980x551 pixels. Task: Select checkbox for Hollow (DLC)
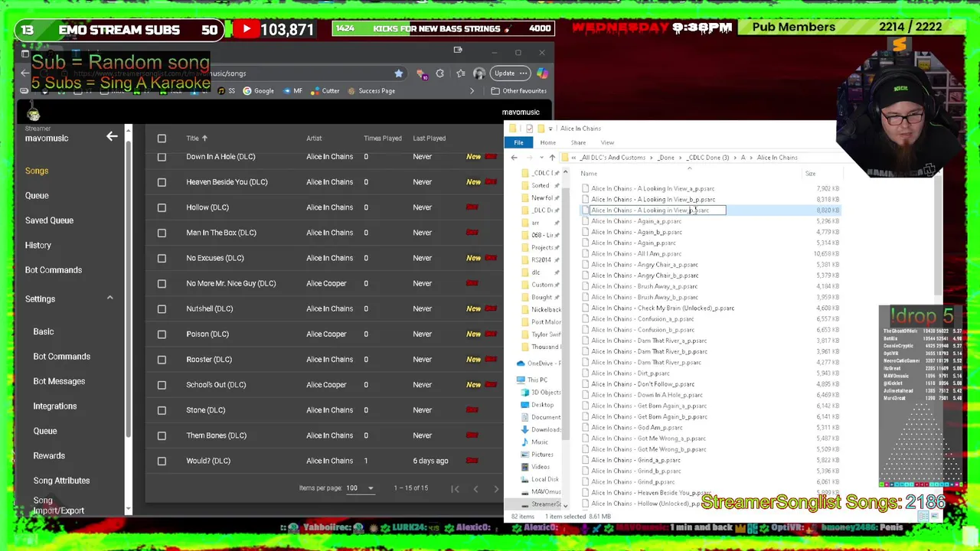[162, 207]
